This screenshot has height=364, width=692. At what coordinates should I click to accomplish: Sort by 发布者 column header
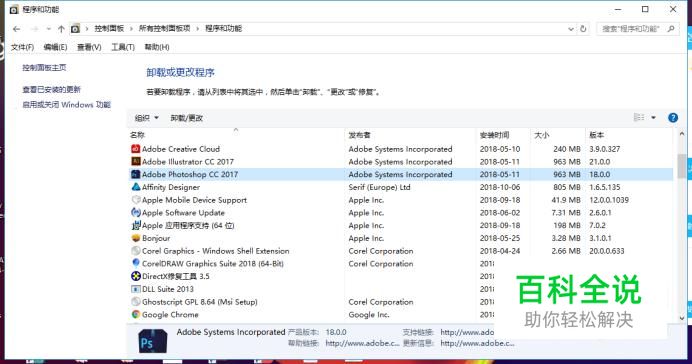click(410, 135)
